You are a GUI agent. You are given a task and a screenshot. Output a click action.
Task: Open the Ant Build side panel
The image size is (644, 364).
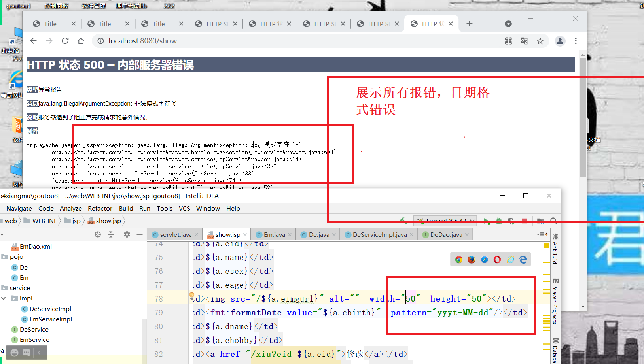555,249
